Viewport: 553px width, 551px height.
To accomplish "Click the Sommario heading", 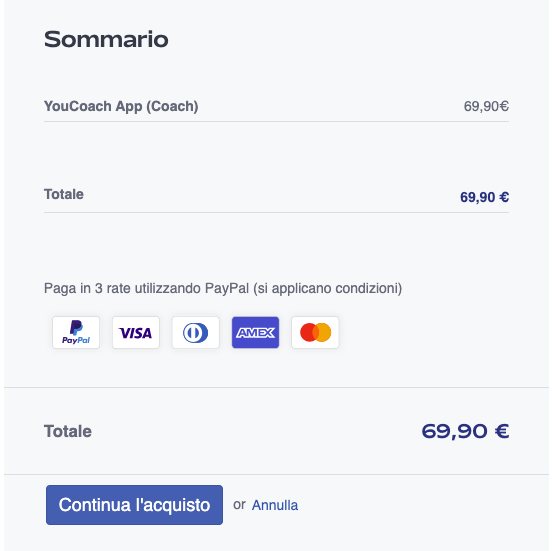I will click(106, 39).
